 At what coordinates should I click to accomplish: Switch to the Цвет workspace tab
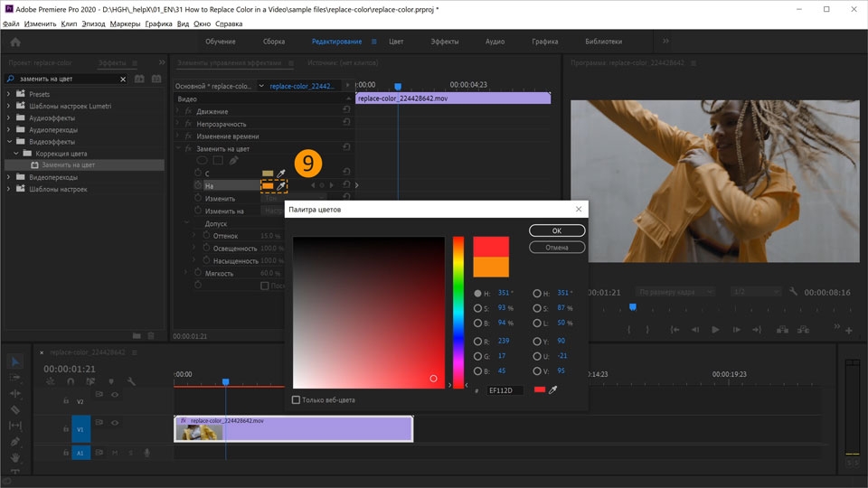pyautogui.click(x=396, y=42)
